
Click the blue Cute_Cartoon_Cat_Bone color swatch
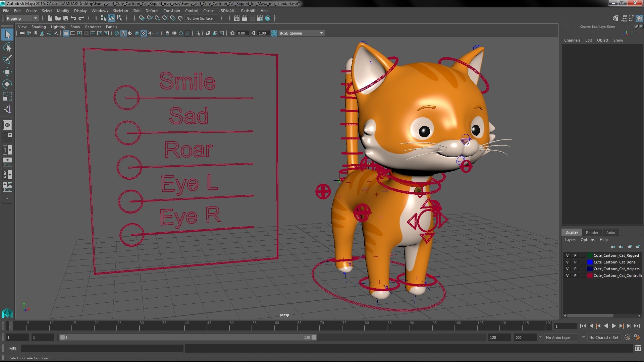click(x=590, y=262)
